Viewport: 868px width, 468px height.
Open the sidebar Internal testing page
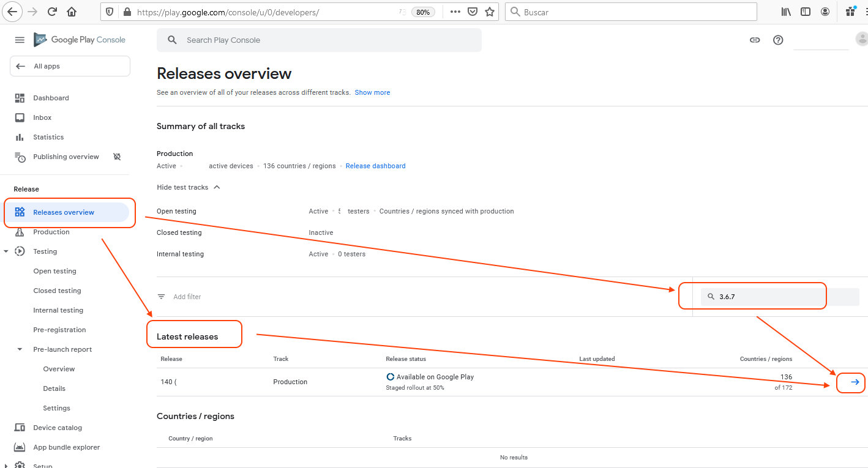58,310
